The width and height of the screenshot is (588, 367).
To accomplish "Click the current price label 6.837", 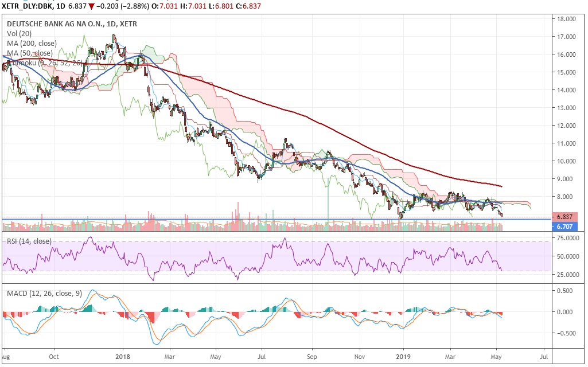I will coord(564,217).
